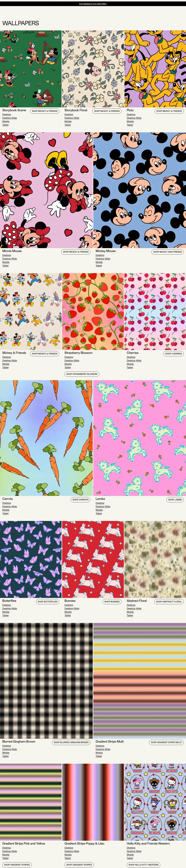Download Storybook Floral Mobile wallpaper
186x868 pixels.
68,121
